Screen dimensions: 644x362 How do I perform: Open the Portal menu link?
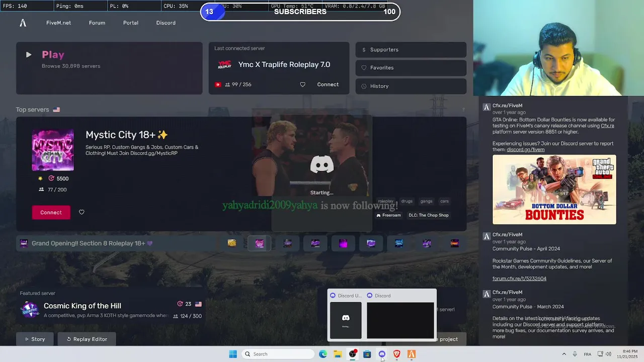tap(131, 23)
